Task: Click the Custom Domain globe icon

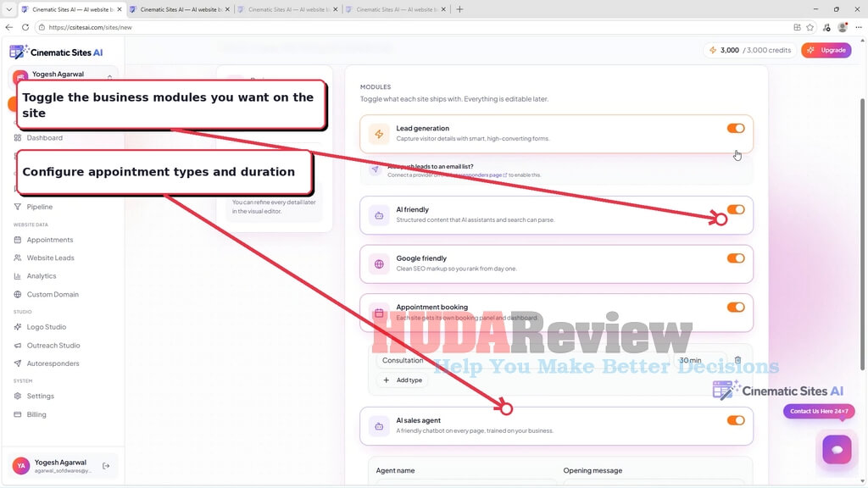Action: tap(18, 294)
